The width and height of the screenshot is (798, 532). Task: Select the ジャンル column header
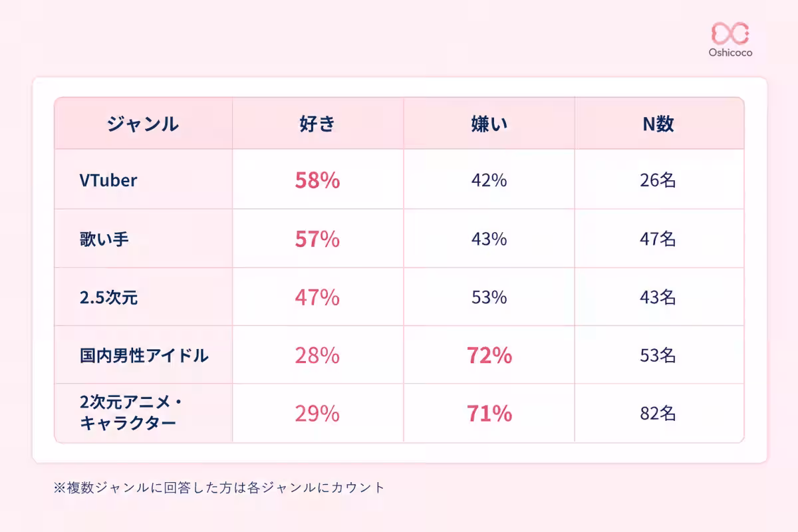tap(143, 124)
